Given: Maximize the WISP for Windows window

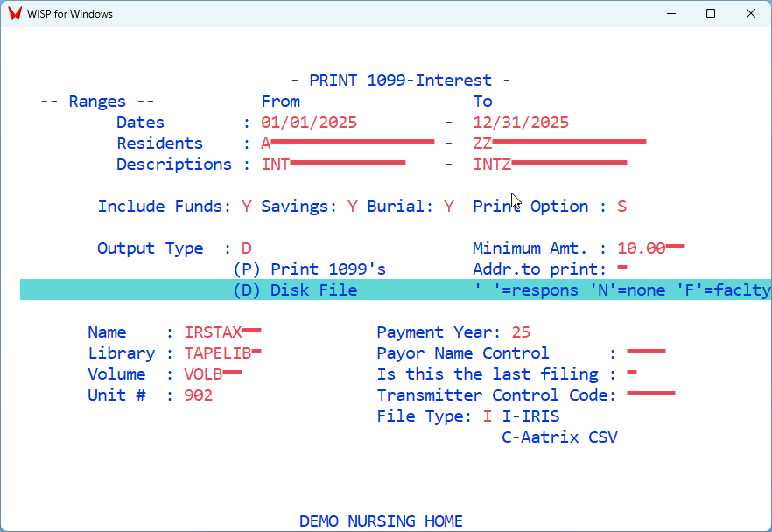Looking at the screenshot, I should 711,14.
